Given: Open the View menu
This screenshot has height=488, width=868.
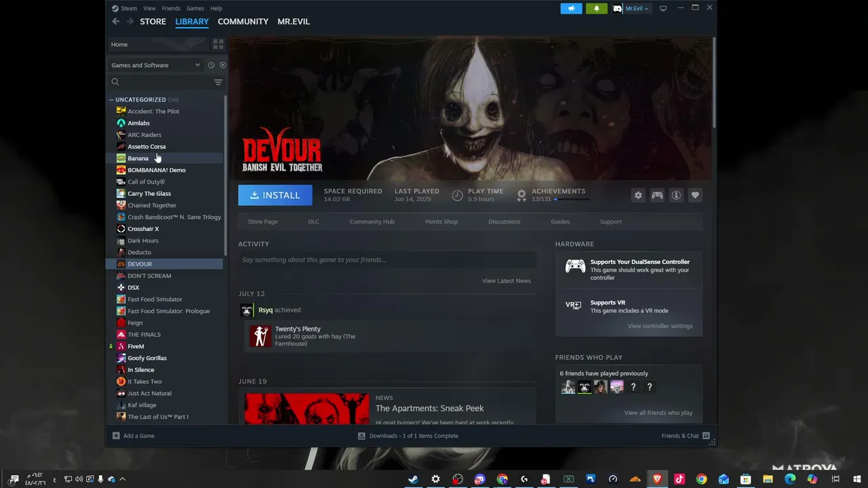Looking at the screenshot, I should coord(149,8).
